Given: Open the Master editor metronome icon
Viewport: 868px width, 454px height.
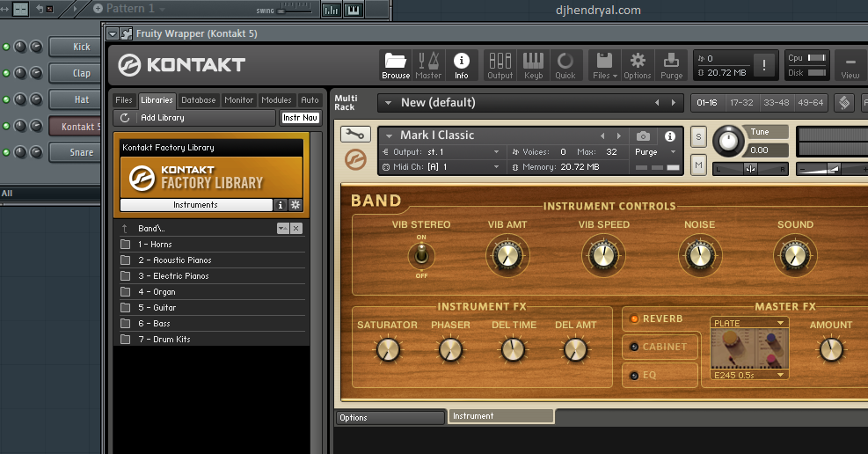Looking at the screenshot, I should point(428,65).
